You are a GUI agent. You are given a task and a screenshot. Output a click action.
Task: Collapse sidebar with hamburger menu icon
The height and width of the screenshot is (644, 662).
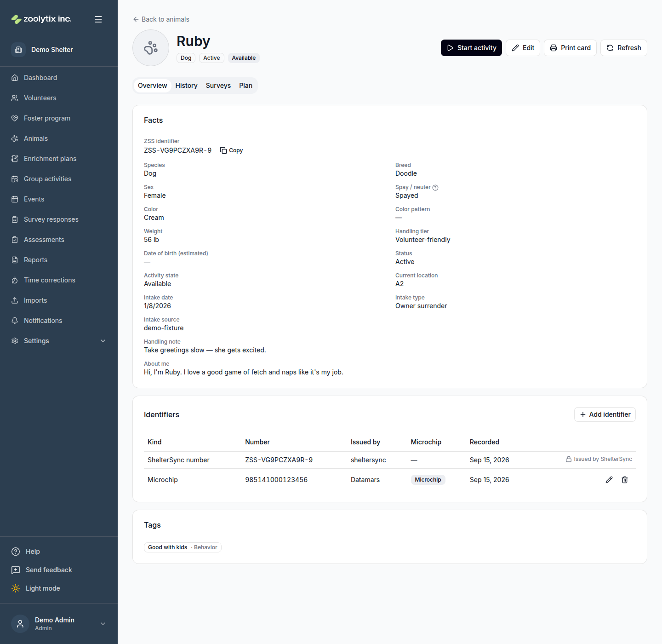tap(98, 19)
